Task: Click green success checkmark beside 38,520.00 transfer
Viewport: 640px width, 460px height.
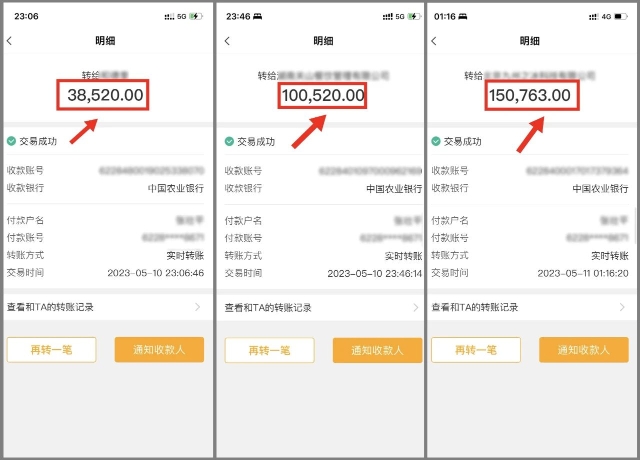Action: [x=11, y=141]
